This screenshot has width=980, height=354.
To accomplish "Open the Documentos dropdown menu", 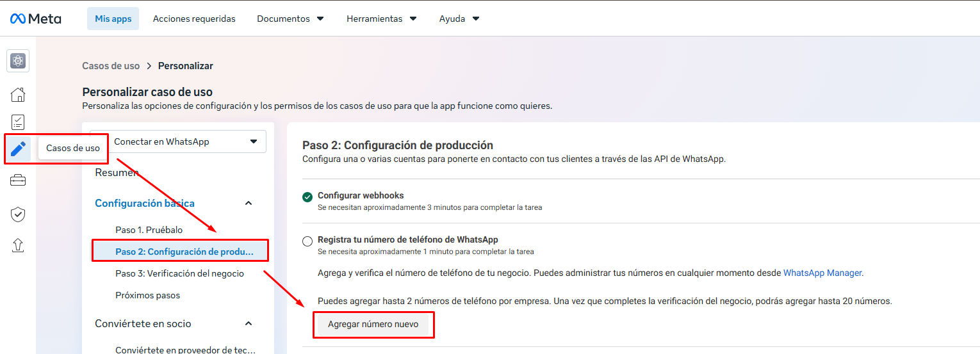I will point(290,19).
